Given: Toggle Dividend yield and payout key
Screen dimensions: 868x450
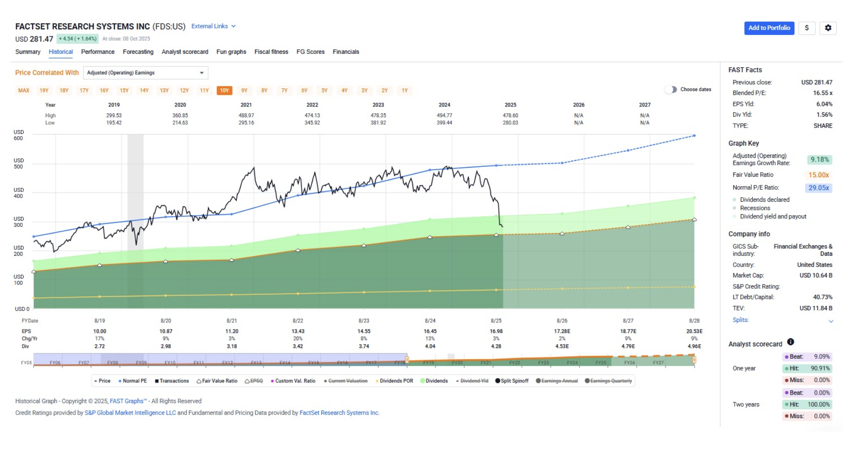Looking at the screenshot, I should coord(770,216).
